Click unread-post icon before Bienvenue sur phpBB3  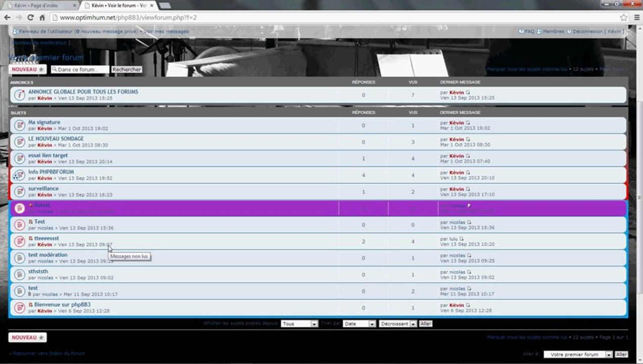tap(31, 305)
